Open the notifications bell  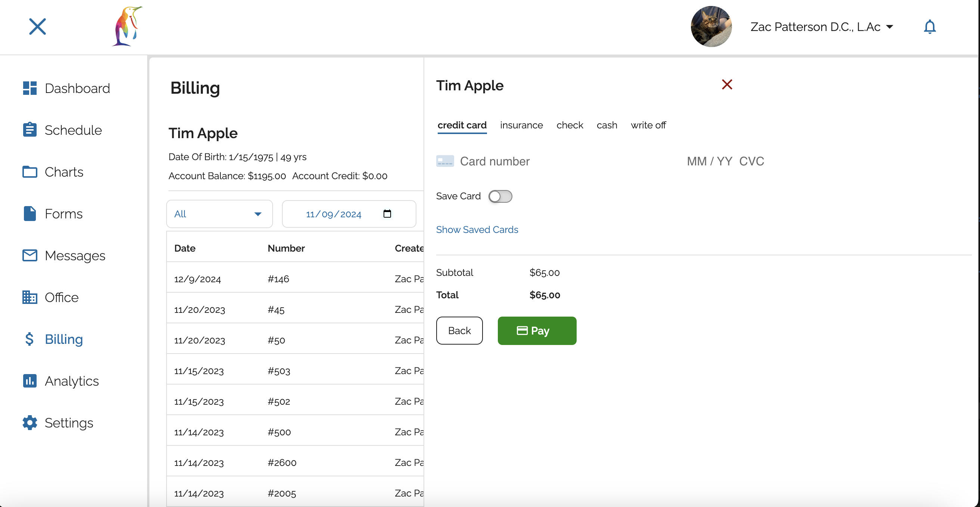[x=930, y=27]
